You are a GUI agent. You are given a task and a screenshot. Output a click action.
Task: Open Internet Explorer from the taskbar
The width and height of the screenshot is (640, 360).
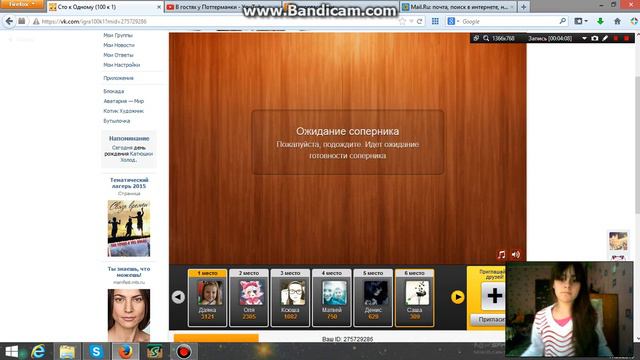(38, 352)
